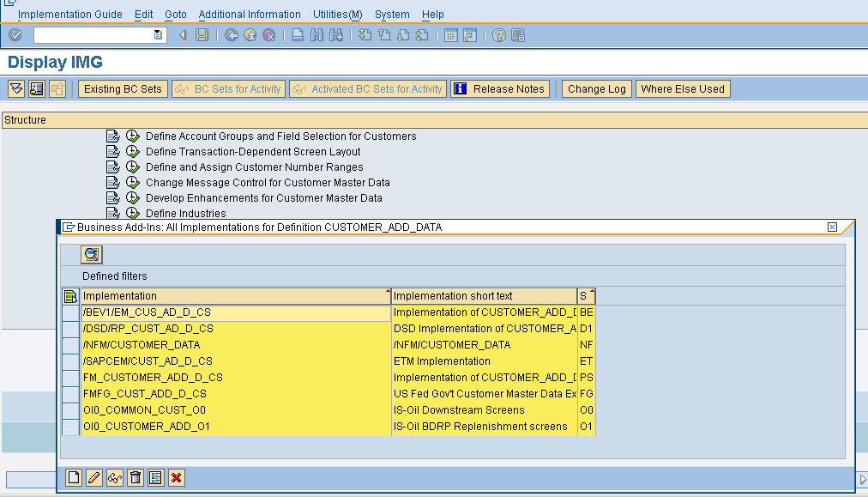Viewport: 868px width, 497px height.
Task: Click the Existing BC Sets button
Action: point(123,88)
